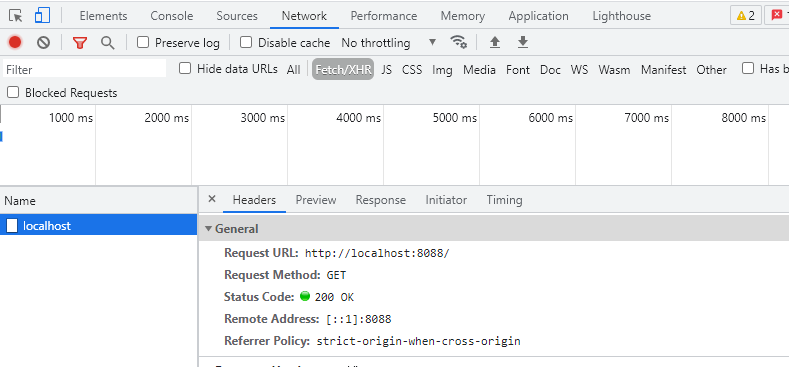The height and width of the screenshot is (367, 789).
Task: Open the Lighthouse tab
Action: click(x=621, y=16)
